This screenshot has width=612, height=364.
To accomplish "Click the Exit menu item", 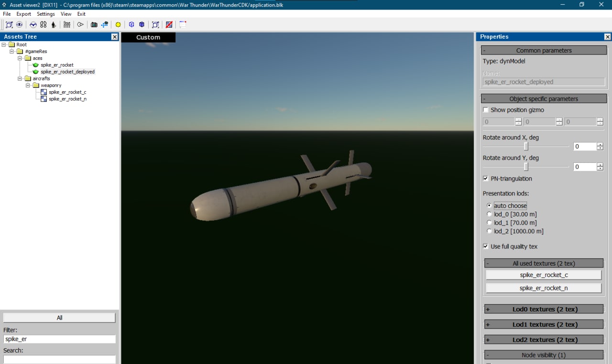I will (x=81, y=14).
